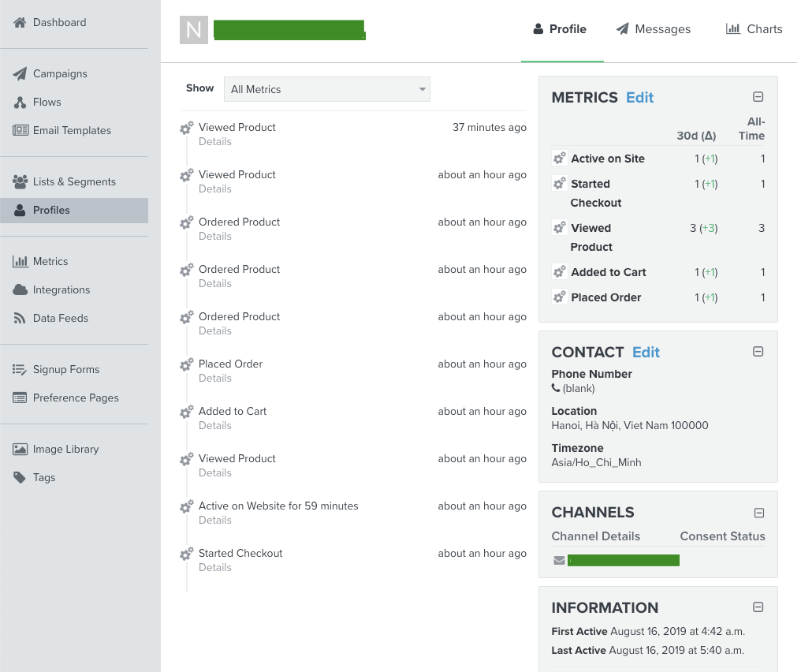Click the Last Active date line

point(648,650)
